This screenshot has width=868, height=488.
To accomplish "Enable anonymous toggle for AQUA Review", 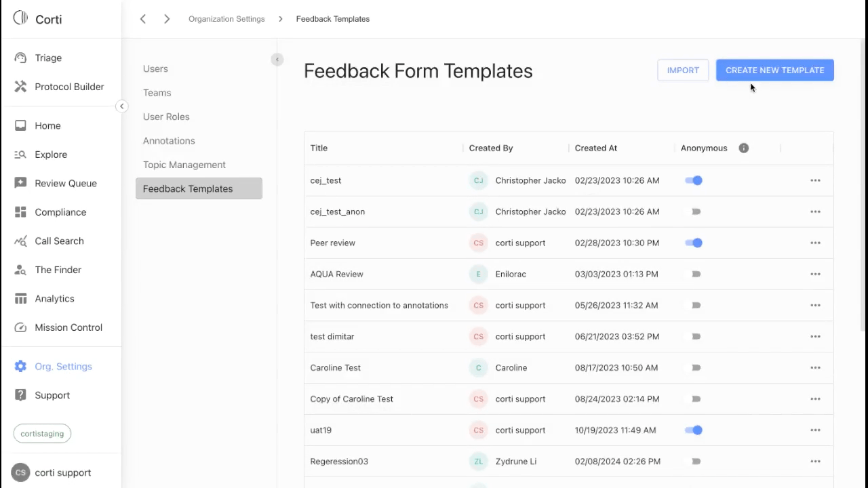I will (x=695, y=274).
